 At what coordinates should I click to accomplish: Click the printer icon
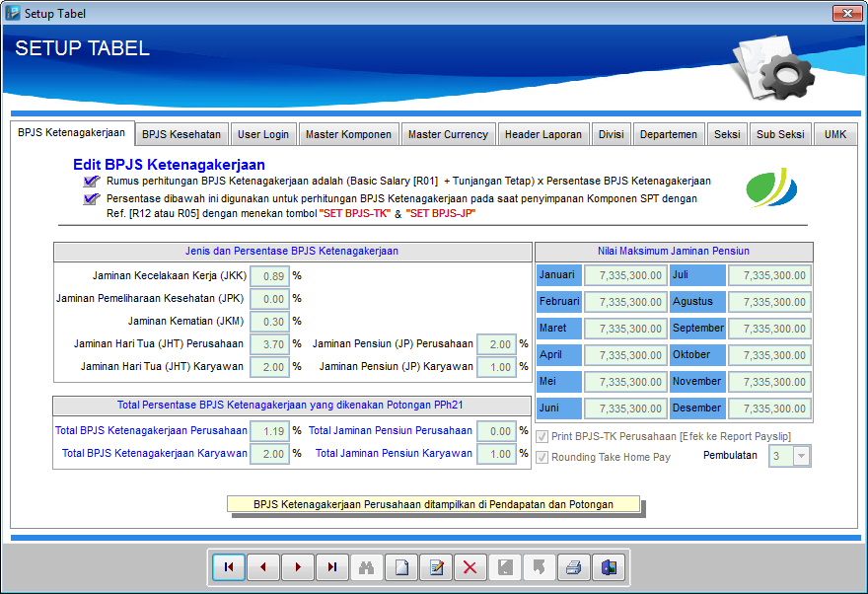pyautogui.click(x=573, y=567)
